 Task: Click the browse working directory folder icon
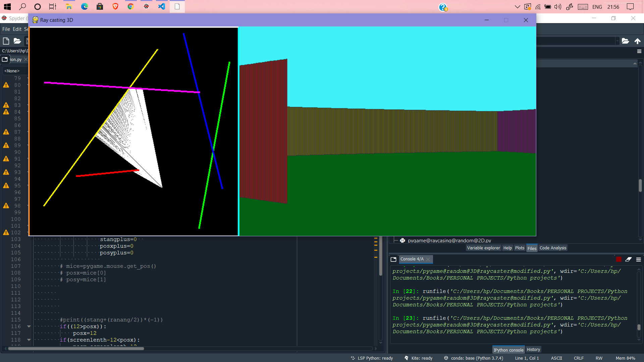point(625,41)
